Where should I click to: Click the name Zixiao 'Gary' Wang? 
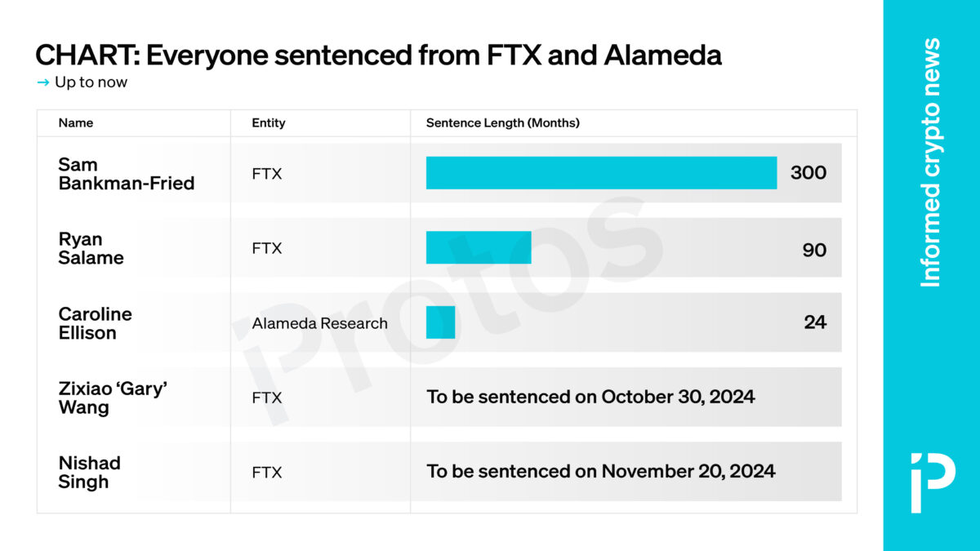[x=113, y=398]
